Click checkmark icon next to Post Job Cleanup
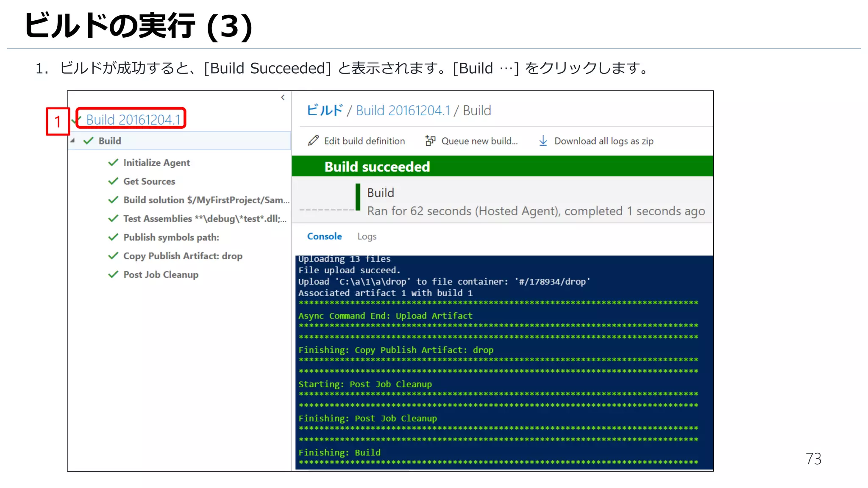Image resolution: width=868 pixels, height=488 pixels. click(113, 274)
